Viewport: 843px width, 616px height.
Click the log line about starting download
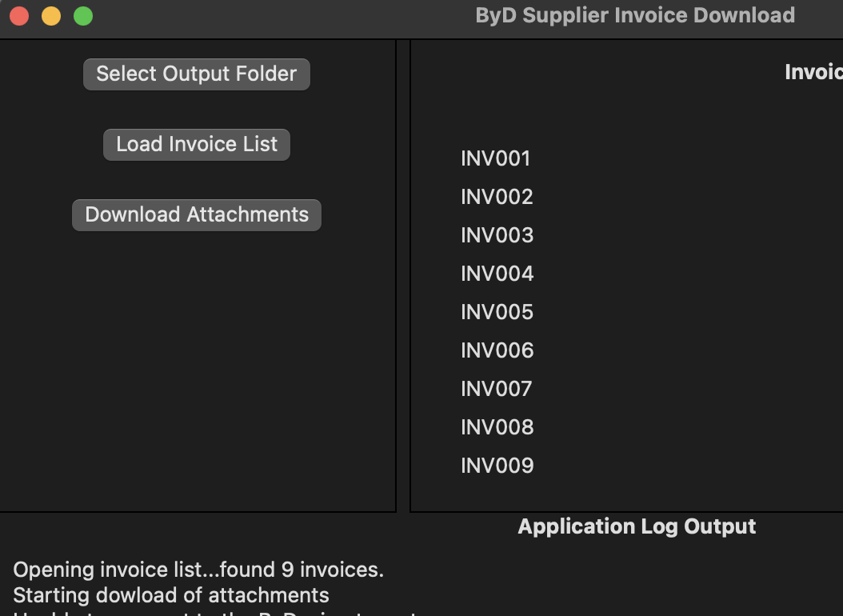point(173,595)
